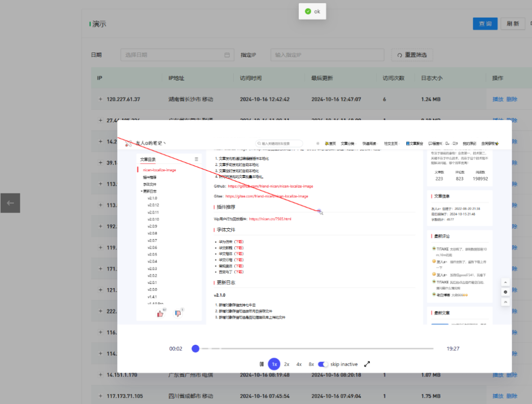Open the 文章分类 dropdown in the replayed navbar
The height and width of the screenshot is (404, 532).
pos(348,142)
